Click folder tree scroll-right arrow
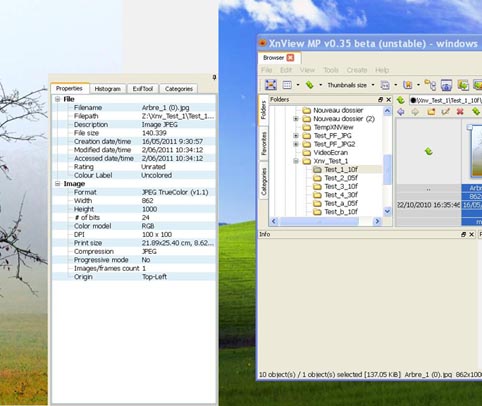 (x=377, y=221)
